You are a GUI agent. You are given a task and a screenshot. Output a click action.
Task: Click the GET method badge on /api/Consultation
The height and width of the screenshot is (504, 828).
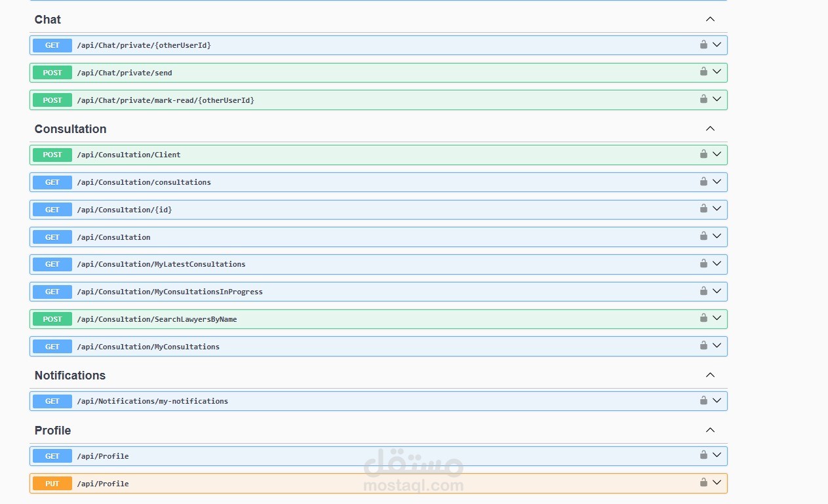click(52, 237)
